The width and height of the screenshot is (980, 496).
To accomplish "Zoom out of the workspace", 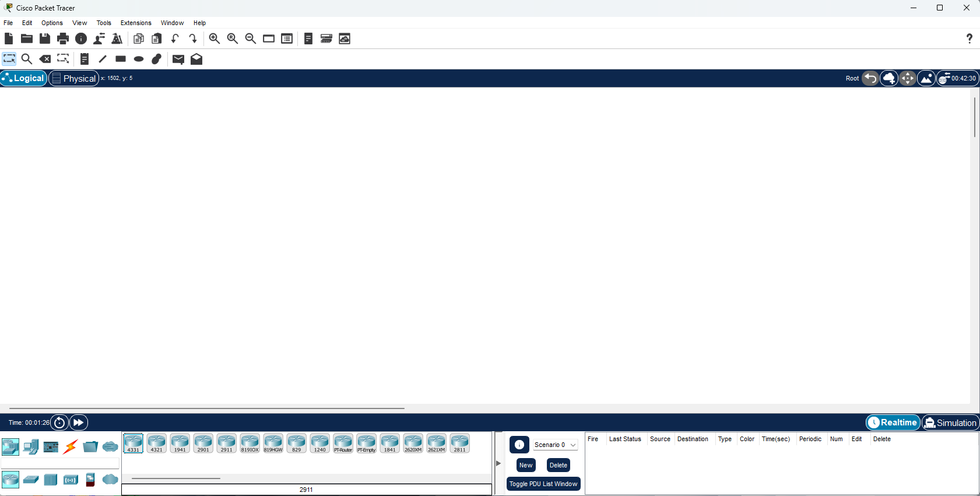I will coord(251,39).
